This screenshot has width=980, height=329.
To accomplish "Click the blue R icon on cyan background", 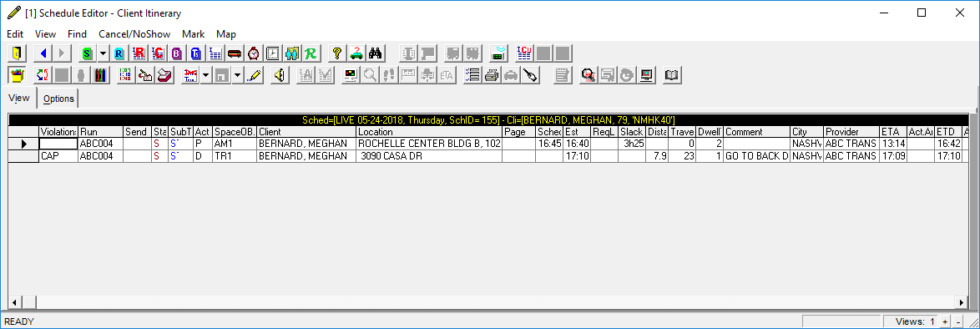I will coord(119,53).
